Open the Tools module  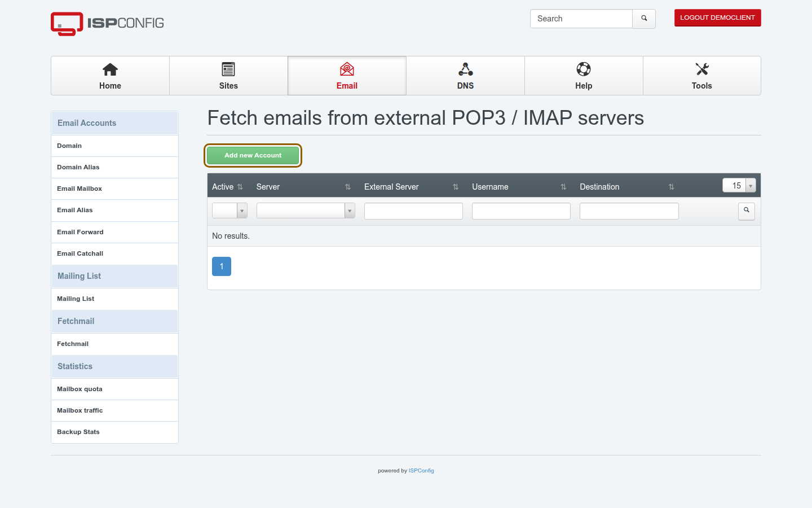702,76
